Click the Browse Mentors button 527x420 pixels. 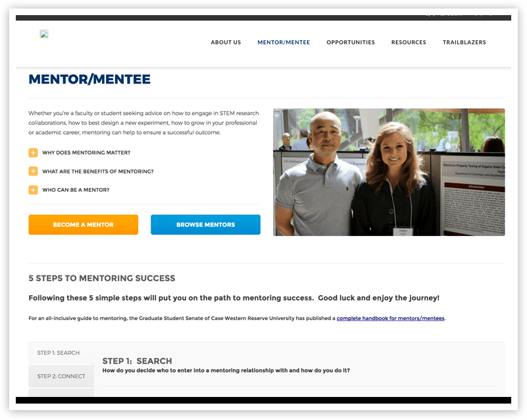206,225
